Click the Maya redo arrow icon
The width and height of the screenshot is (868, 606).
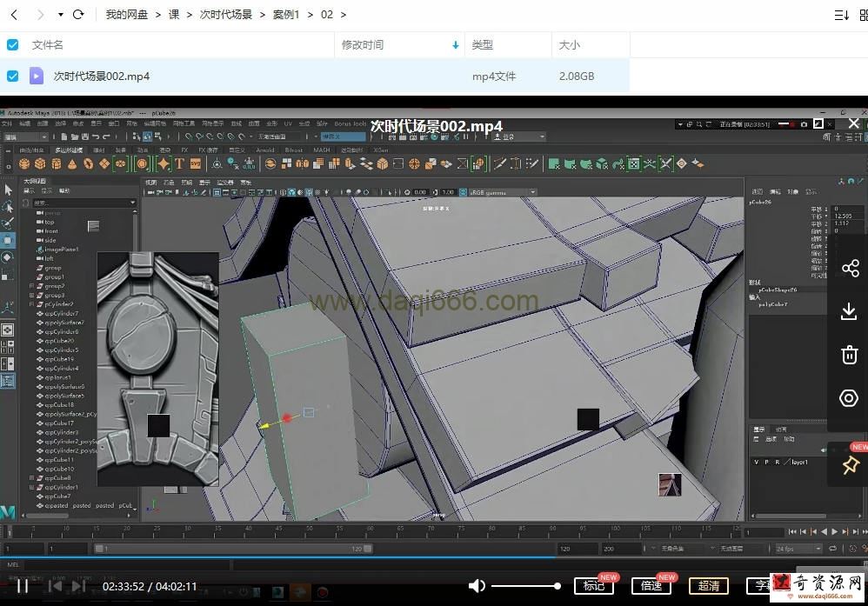(x=106, y=137)
